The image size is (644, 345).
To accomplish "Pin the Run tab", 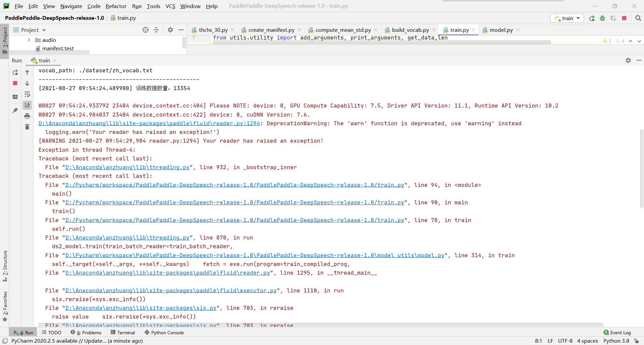I will pyautogui.click(x=15, y=110).
